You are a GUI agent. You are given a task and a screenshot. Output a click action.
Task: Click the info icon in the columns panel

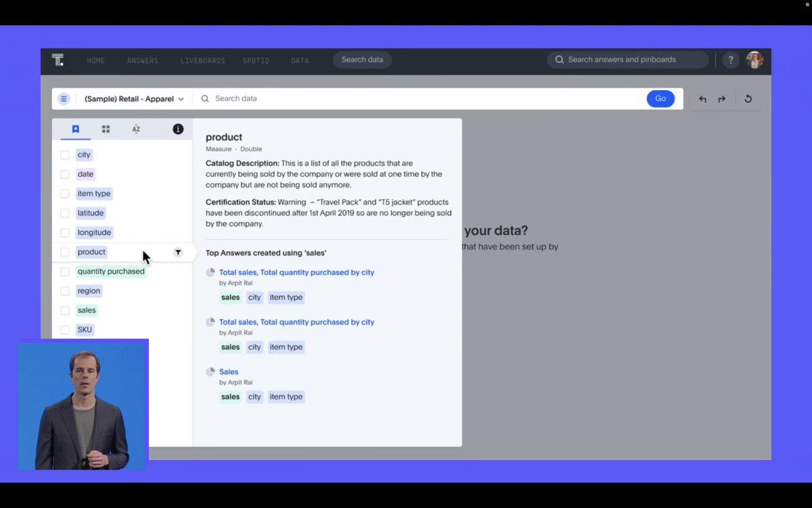177,129
